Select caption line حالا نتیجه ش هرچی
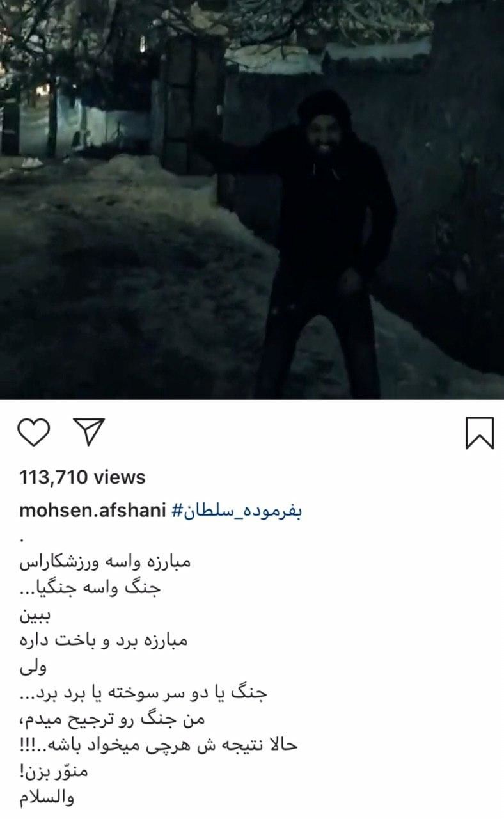The width and height of the screenshot is (504, 819). pos(158,745)
